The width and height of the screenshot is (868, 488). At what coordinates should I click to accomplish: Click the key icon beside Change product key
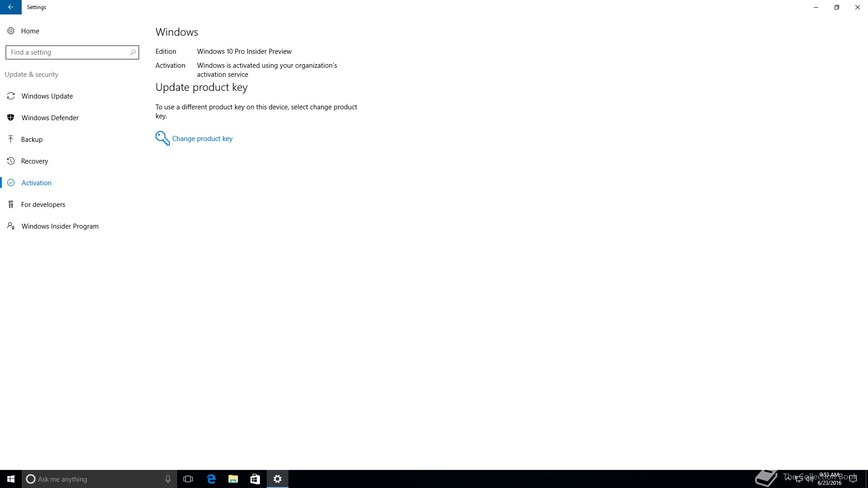click(x=162, y=138)
